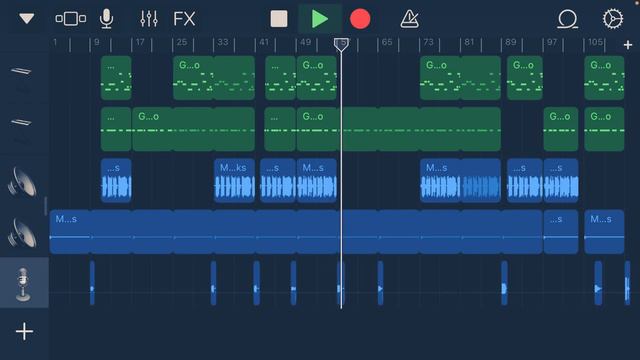Select second track's G...o region at bar 97

[x=561, y=129]
